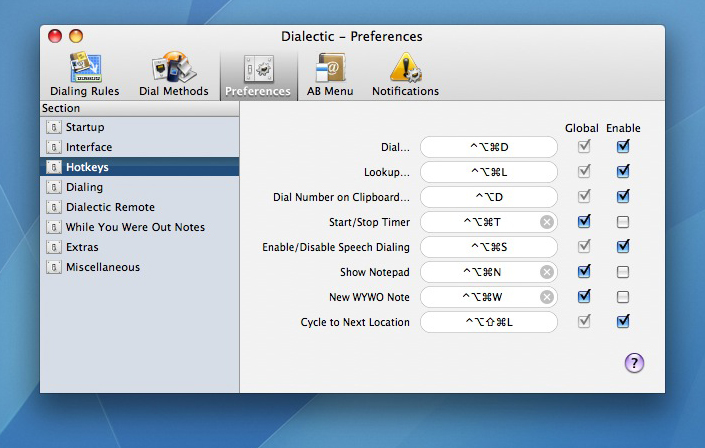Click the icon beside While You Were Out Notes
This screenshot has width=705, height=448.
pos(54,227)
